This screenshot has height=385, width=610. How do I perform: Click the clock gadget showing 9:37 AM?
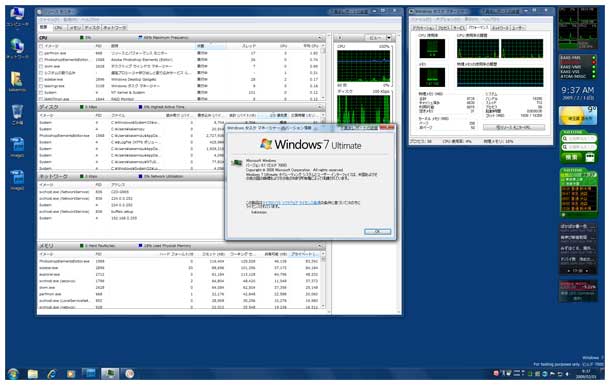coord(578,93)
